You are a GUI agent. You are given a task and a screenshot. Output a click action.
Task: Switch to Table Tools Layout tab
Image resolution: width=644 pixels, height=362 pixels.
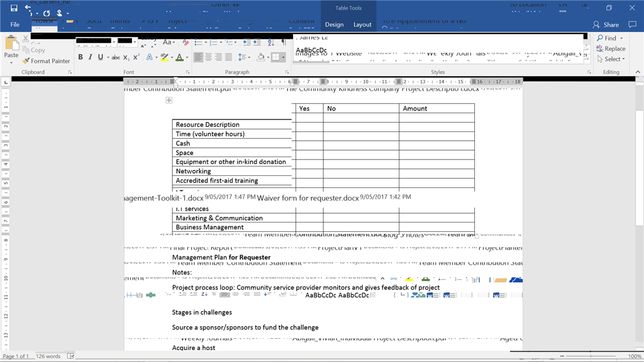coord(362,25)
